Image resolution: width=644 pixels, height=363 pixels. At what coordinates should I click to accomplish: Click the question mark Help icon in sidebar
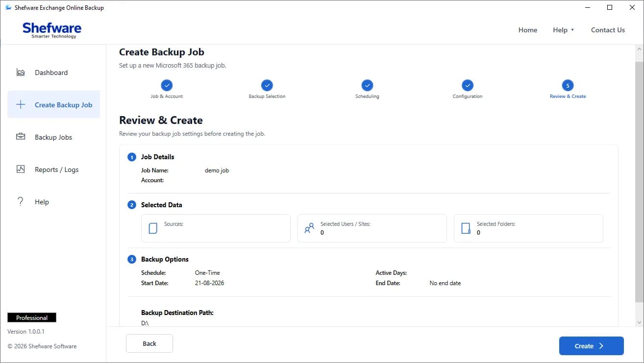tap(21, 201)
